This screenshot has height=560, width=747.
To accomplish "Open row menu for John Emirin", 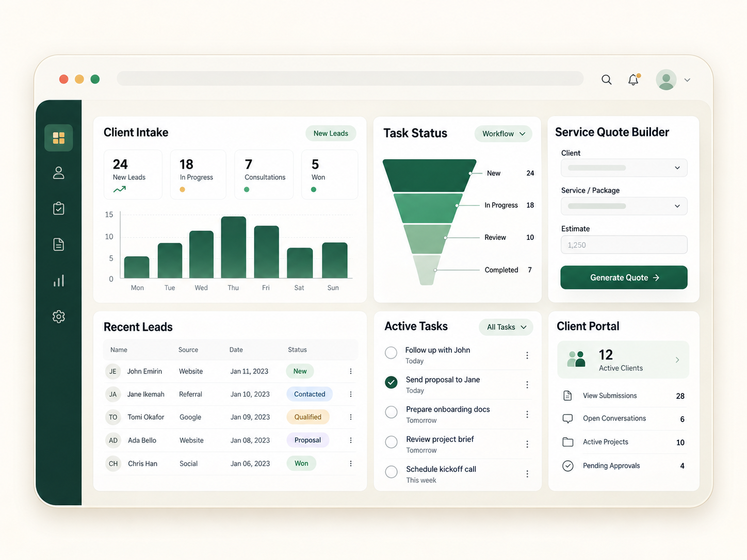I will tap(351, 371).
